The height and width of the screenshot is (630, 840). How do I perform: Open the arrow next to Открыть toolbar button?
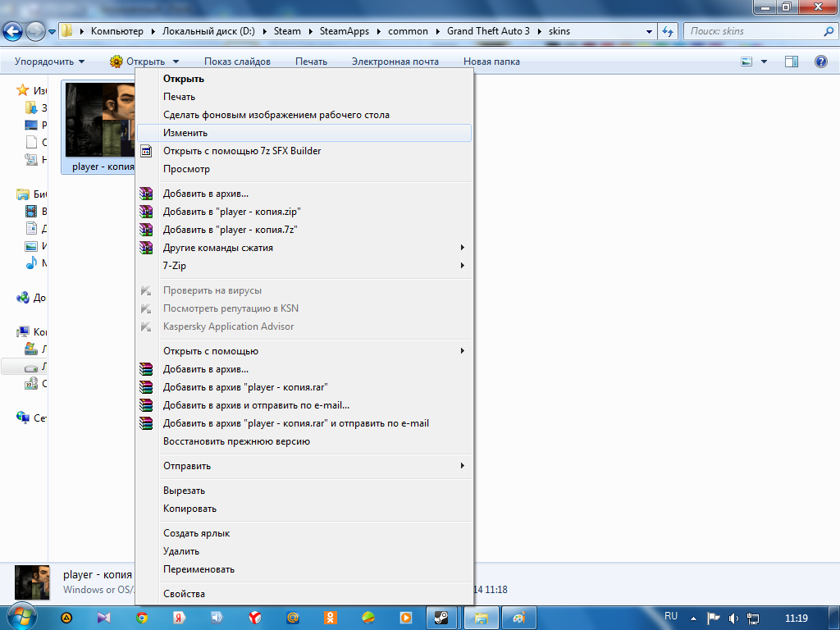coord(176,62)
